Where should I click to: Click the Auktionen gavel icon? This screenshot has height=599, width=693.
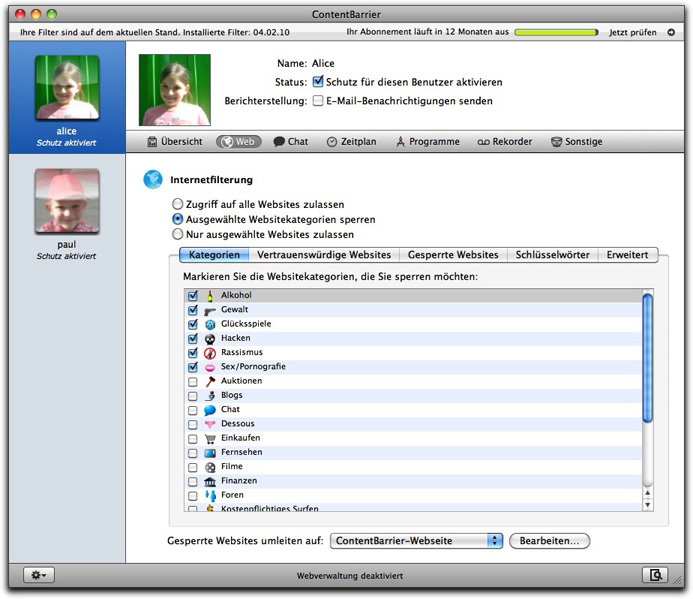[210, 381]
